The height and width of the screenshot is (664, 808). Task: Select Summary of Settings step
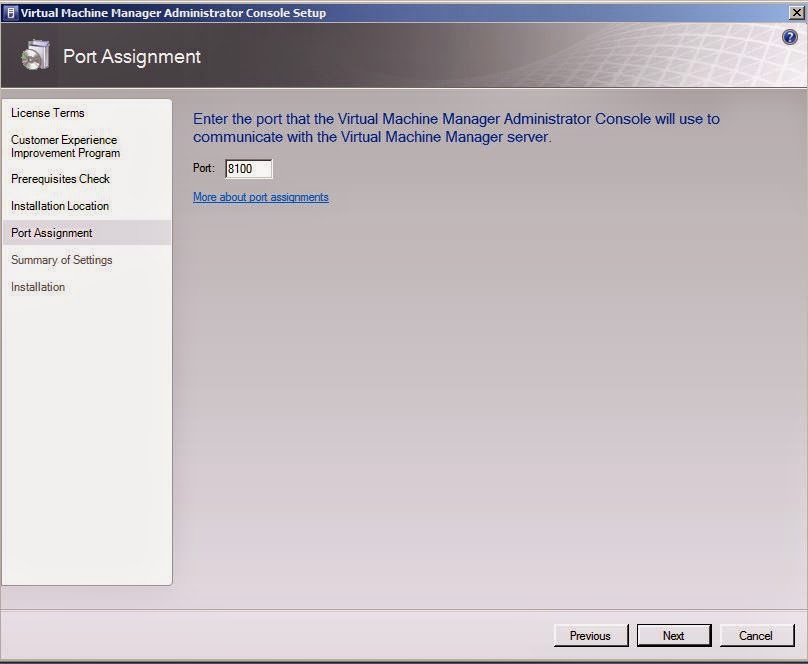point(61,260)
